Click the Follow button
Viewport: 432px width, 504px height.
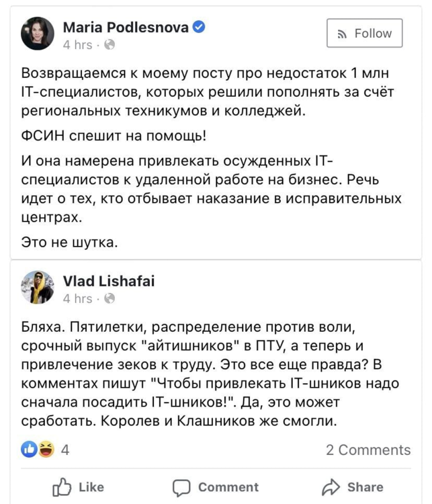364,34
